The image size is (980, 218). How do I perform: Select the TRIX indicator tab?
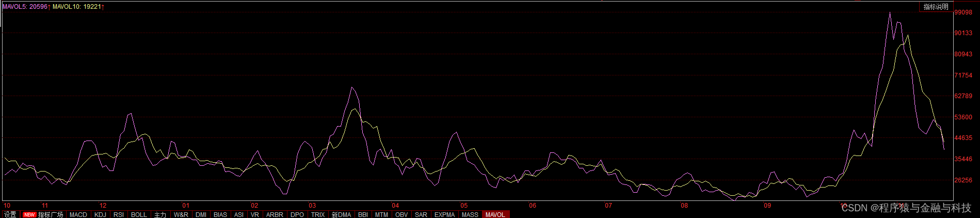[x=318, y=214]
